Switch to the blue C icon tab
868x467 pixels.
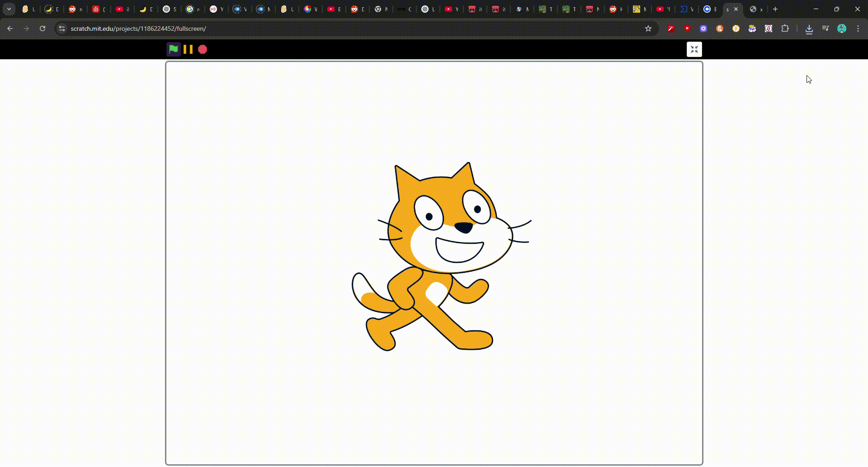pos(709,9)
